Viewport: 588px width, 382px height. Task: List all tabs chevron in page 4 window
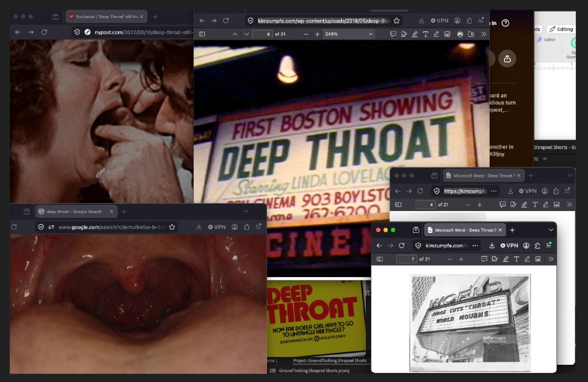[x=569, y=176]
